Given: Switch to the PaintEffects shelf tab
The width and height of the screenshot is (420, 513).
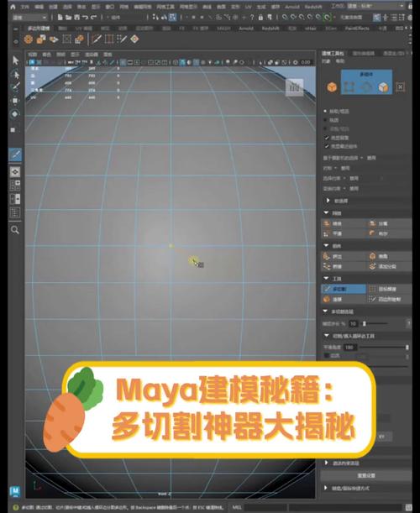Looking at the screenshot, I should tap(357, 29).
